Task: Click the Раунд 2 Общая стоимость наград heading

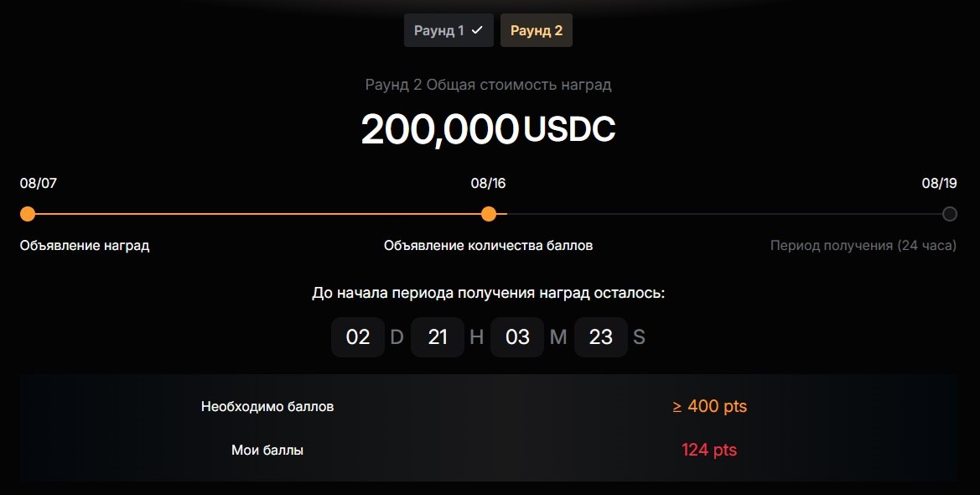Action: (488, 85)
